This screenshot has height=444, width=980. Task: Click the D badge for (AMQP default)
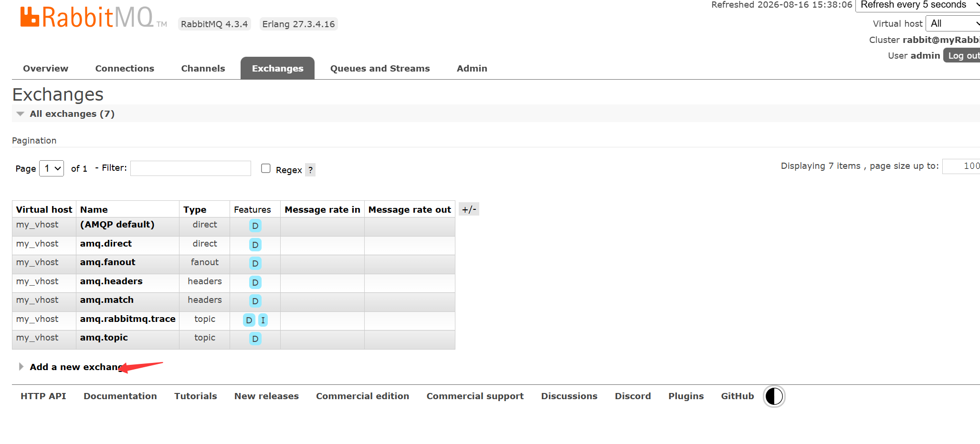255,226
